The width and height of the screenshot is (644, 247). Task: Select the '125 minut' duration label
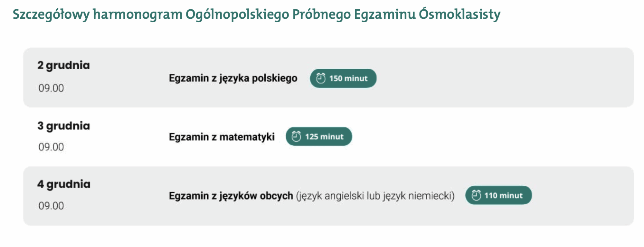324,137
